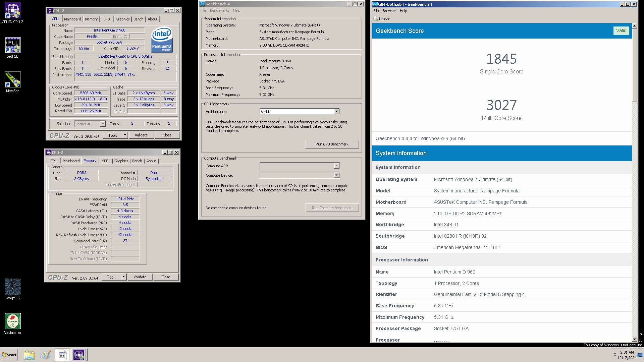
Task: Open the Warp9-S desktop icon
Action: coord(12,289)
